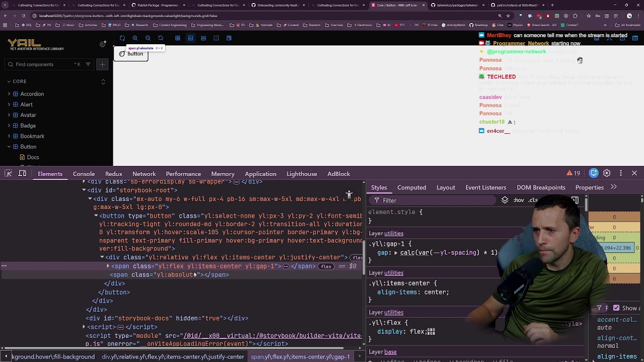Open the flexbox editor icon beside display flex

[x=431, y=332]
